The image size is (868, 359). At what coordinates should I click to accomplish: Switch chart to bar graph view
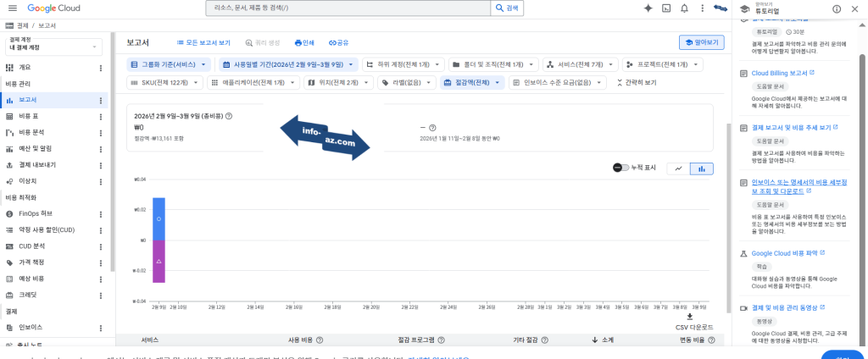tap(701, 168)
